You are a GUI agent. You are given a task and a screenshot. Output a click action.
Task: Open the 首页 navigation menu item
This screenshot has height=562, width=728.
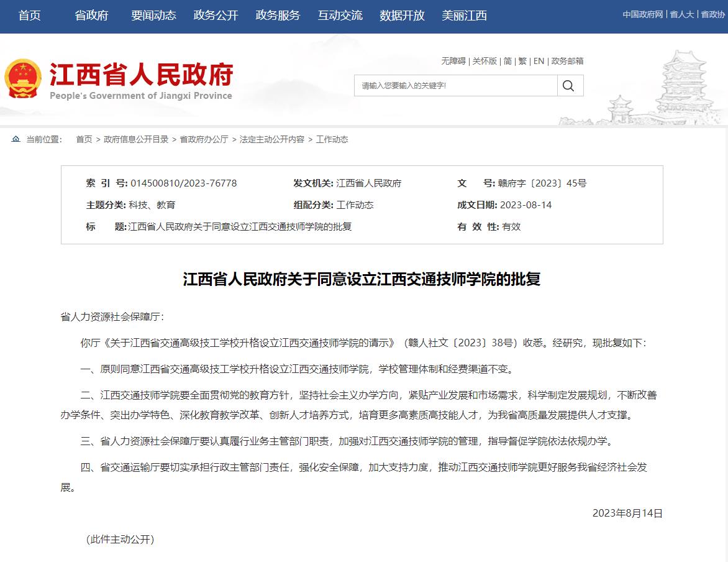click(30, 16)
